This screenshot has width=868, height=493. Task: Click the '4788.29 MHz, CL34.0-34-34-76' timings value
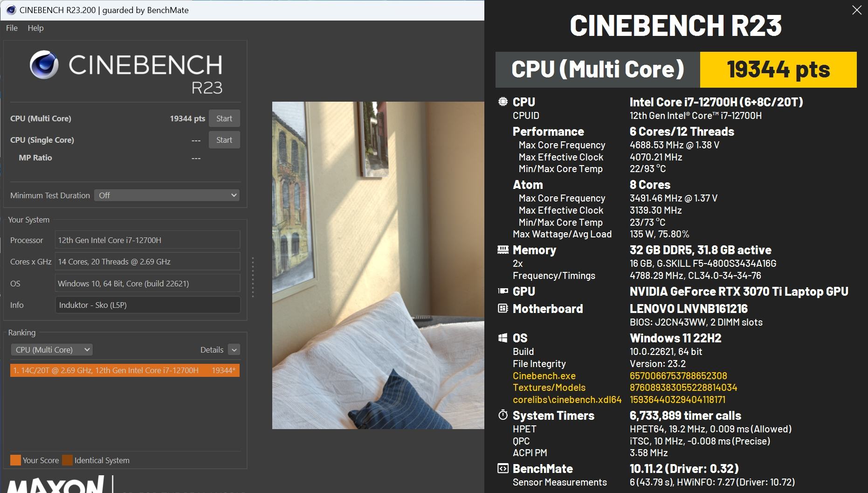coord(695,276)
